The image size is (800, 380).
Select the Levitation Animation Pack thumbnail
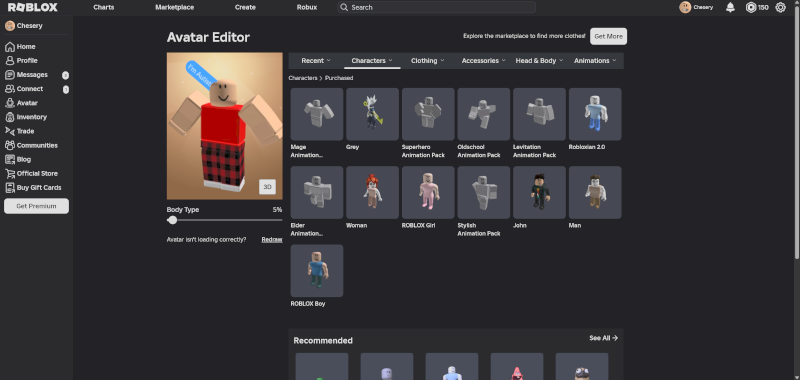(539, 114)
